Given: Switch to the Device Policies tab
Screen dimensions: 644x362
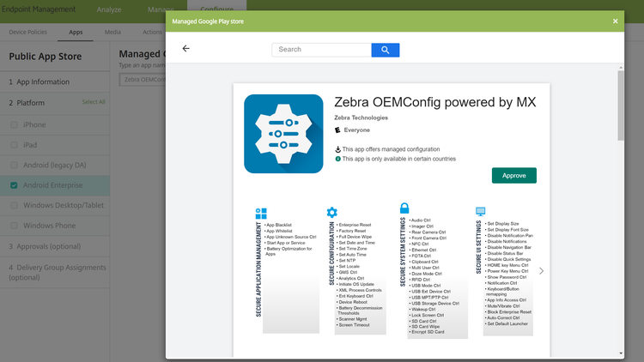Looking at the screenshot, I should click(x=28, y=32).
